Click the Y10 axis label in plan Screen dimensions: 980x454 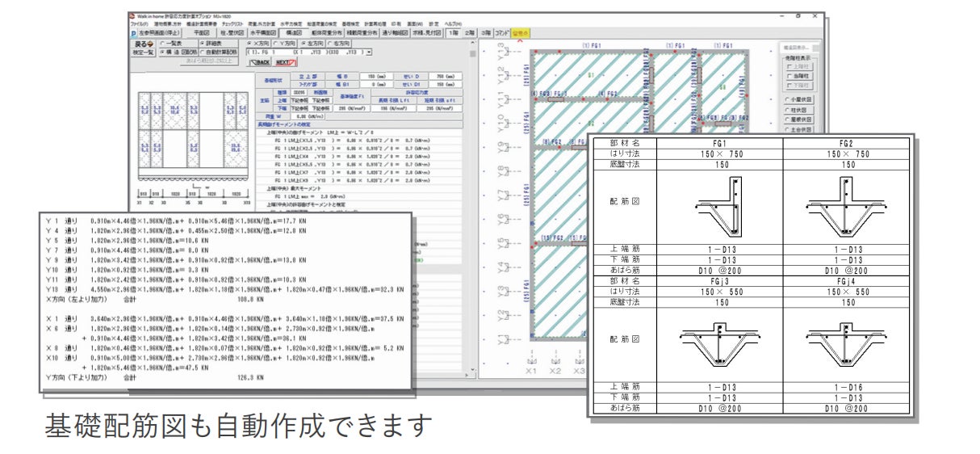501,125
